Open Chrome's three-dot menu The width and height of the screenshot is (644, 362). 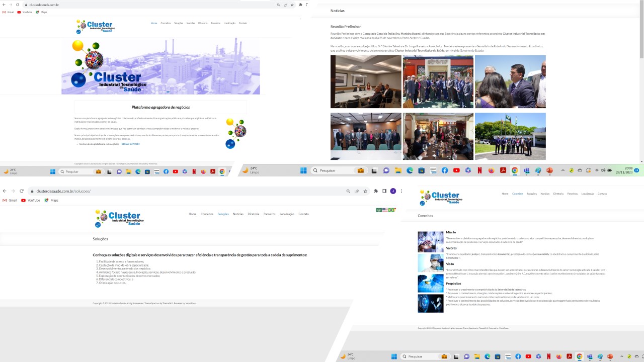pyautogui.click(x=401, y=191)
